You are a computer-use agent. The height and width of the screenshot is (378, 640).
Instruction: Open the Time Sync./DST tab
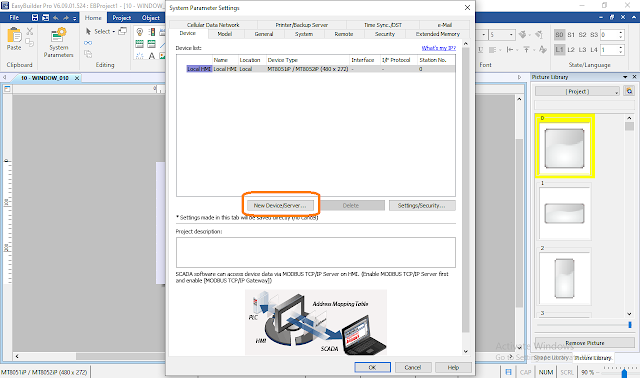[383, 25]
